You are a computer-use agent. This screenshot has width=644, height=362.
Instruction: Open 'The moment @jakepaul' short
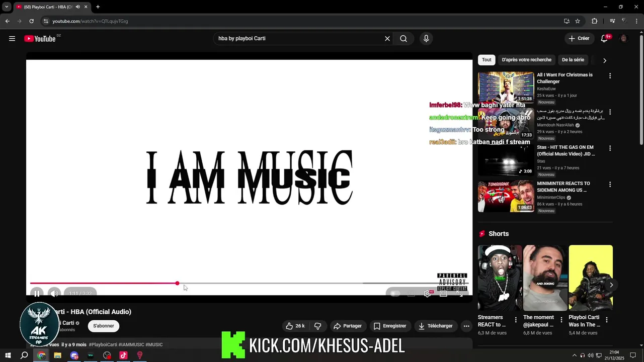(545, 278)
